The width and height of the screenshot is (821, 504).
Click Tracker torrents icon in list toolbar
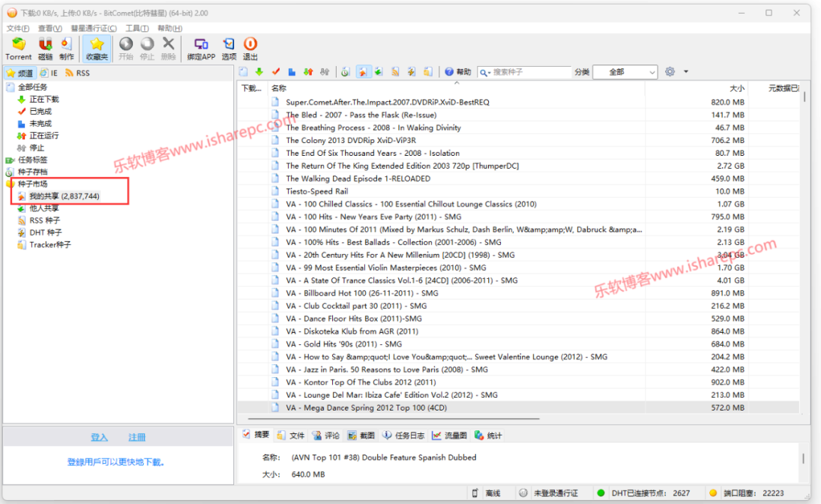[x=428, y=71]
